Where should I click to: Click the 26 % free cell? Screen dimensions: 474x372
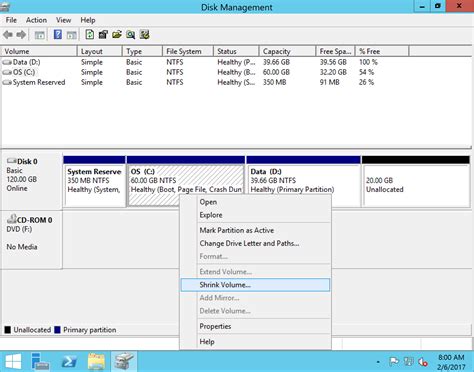pos(366,82)
